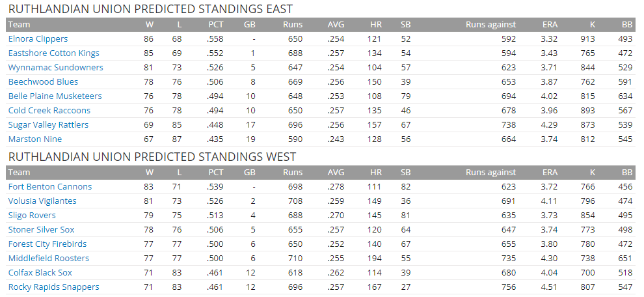The image size is (644, 297).
Task: Click the Wynnamac Sundowners link
Action: click(x=55, y=68)
